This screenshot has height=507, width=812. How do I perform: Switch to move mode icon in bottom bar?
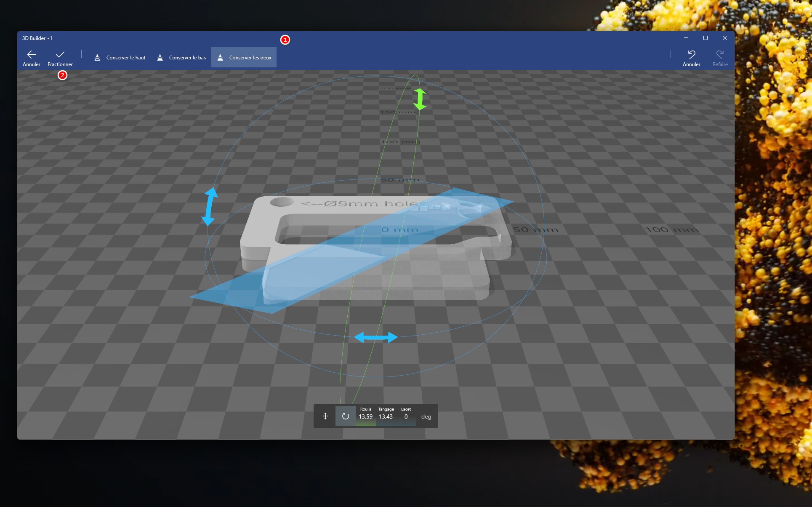point(325,416)
